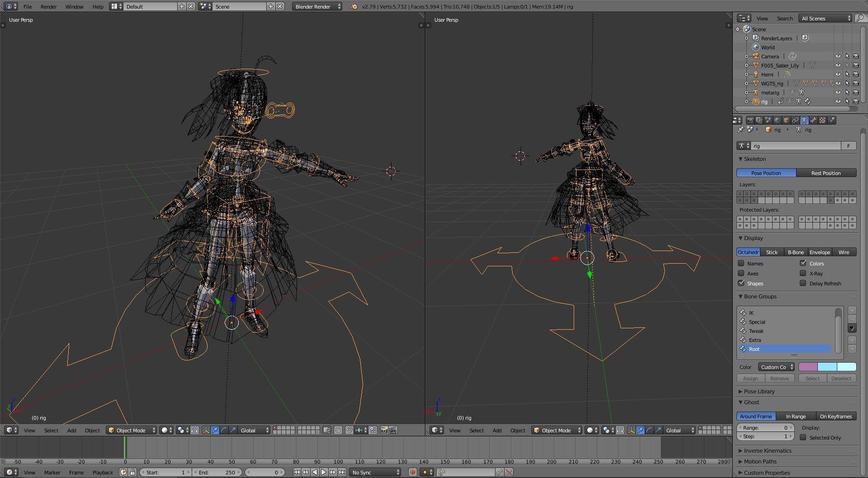Switch skeleton to Rest Position
This screenshot has width=868, height=478.
click(x=826, y=173)
